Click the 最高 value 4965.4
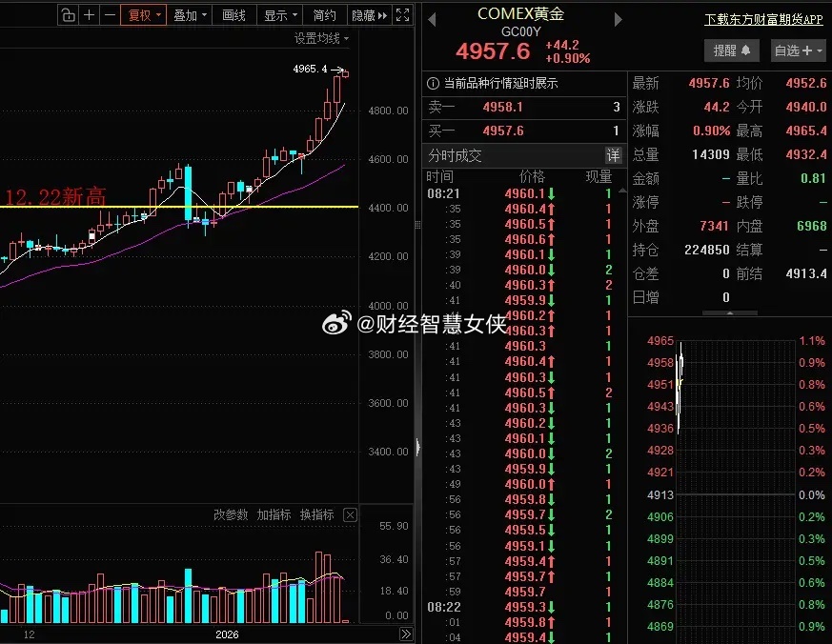 click(x=806, y=131)
